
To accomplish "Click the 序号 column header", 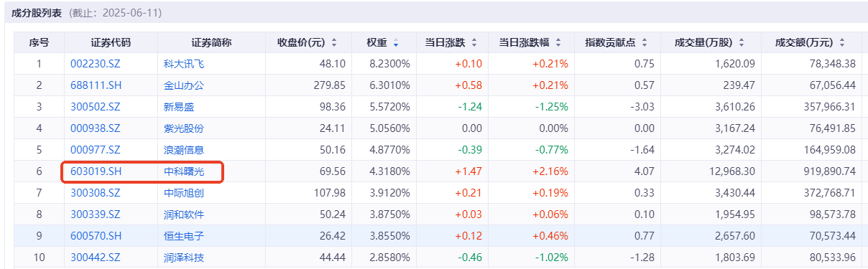I will point(39,42).
